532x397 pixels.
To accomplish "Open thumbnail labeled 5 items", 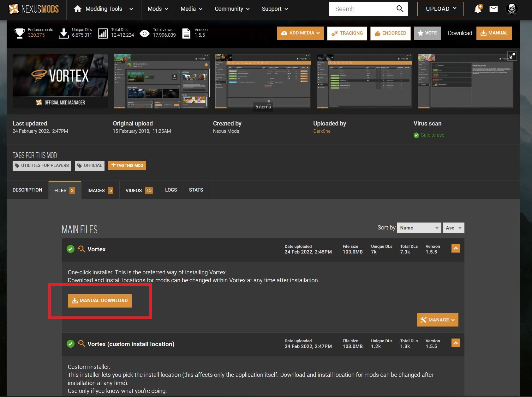I will 263,82.
